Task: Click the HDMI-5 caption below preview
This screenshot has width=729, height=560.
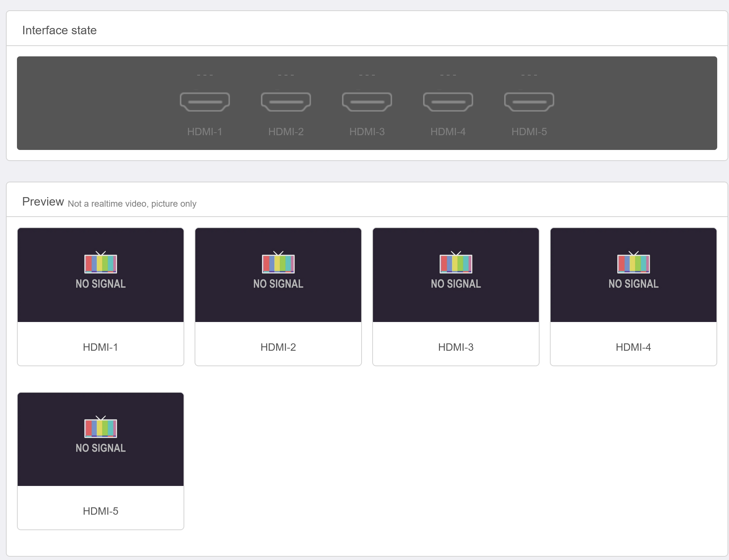Action: 100,511
